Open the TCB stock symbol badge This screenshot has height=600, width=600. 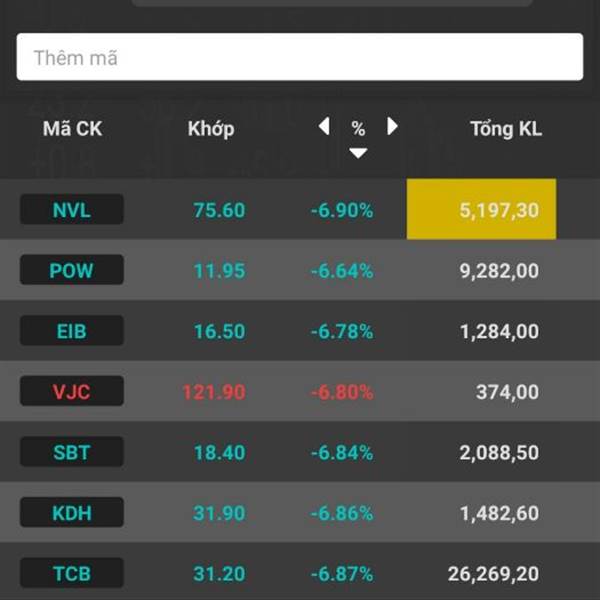[72, 573]
